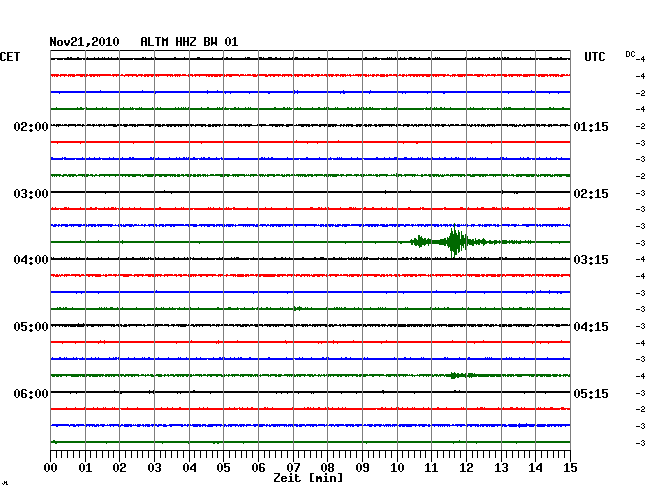
Task: Click the Zeit [min] axis title
Action: [x=308, y=478]
